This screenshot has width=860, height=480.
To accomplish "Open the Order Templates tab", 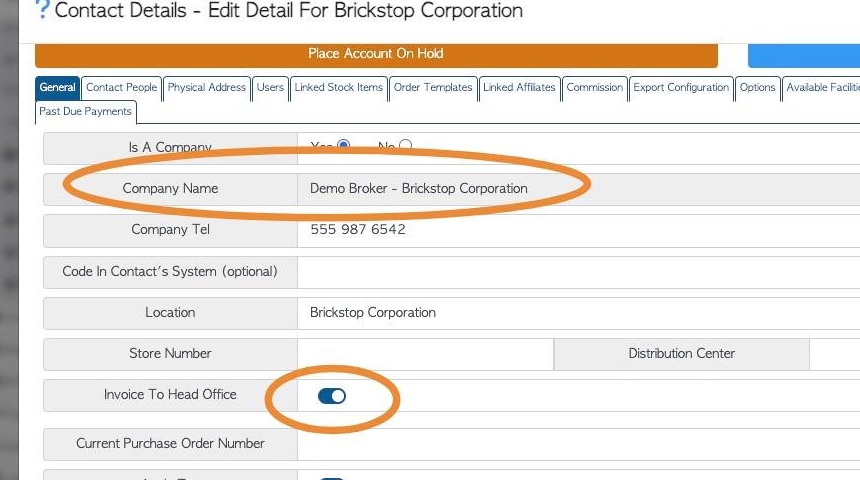I will click(432, 88).
